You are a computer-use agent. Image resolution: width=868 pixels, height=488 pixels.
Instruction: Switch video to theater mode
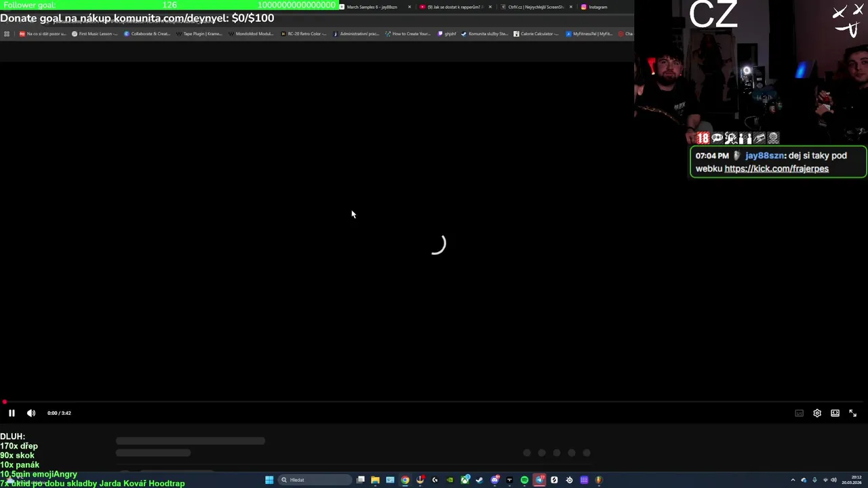pyautogui.click(x=835, y=413)
